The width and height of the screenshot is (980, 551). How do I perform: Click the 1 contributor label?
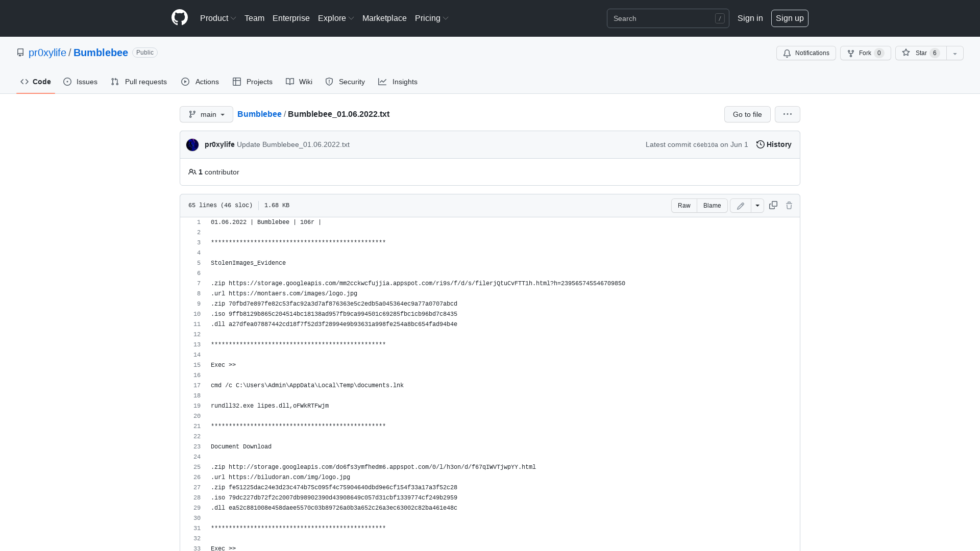pyautogui.click(x=214, y=172)
